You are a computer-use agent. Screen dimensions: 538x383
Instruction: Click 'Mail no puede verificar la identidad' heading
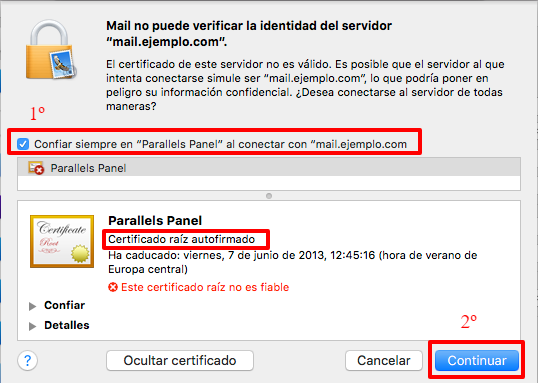249,34
